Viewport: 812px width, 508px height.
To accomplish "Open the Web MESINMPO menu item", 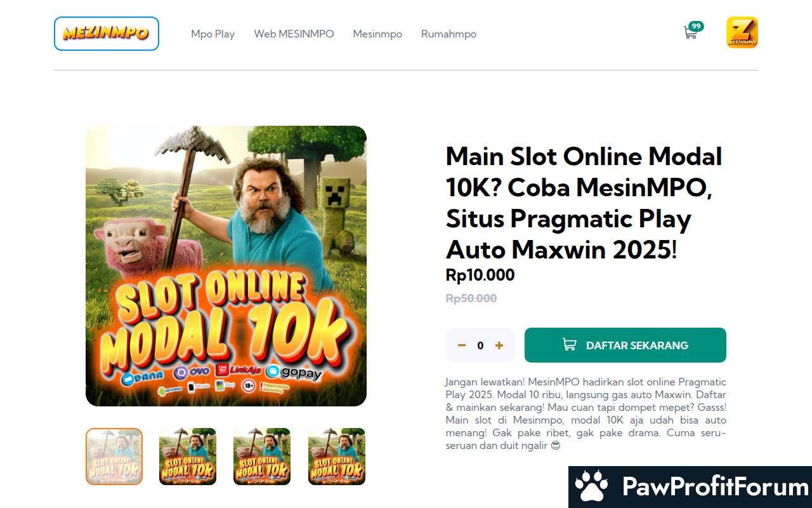I will [294, 34].
